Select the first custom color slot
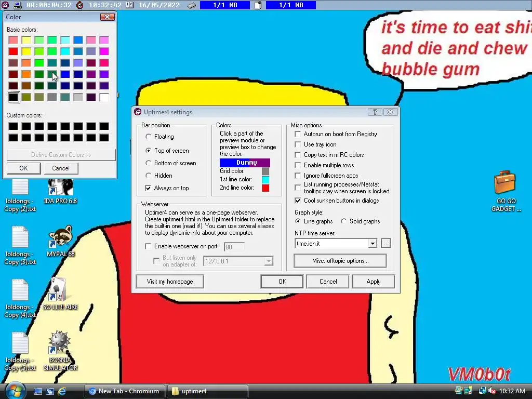The width and height of the screenshot is (532, 399). point(13,126)
